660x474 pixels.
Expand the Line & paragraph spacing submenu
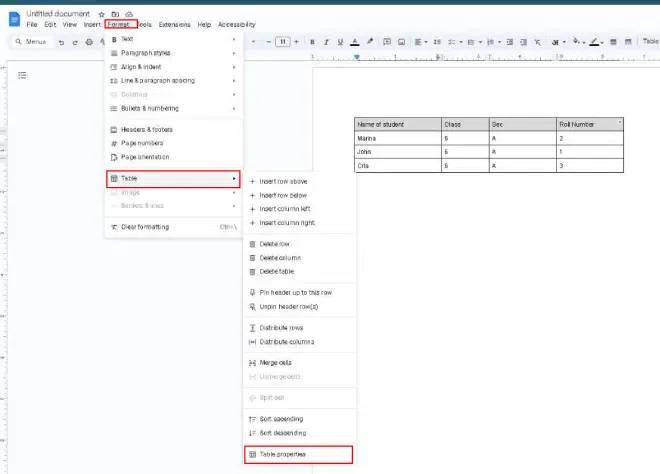[173, 80]
